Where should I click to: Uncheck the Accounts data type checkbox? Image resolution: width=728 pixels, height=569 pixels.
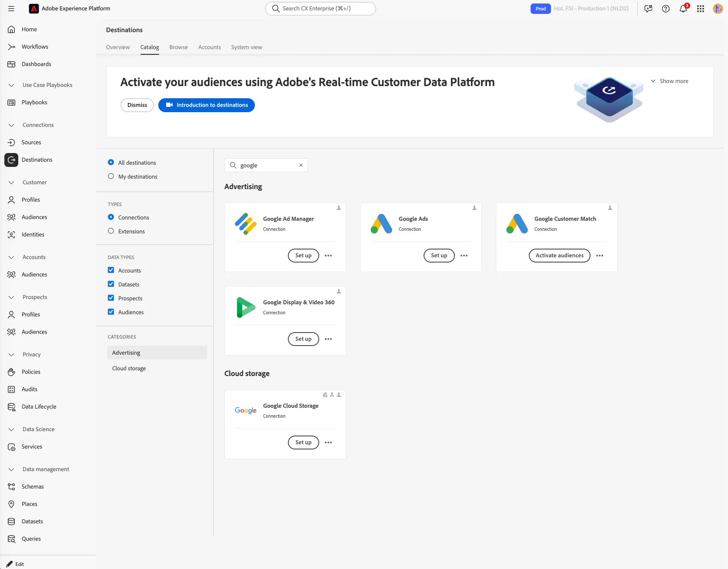(x=111, y=270)
